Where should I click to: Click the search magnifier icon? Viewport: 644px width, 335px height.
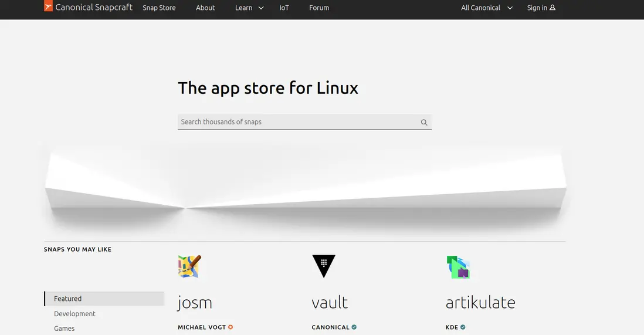pos(424,122)
